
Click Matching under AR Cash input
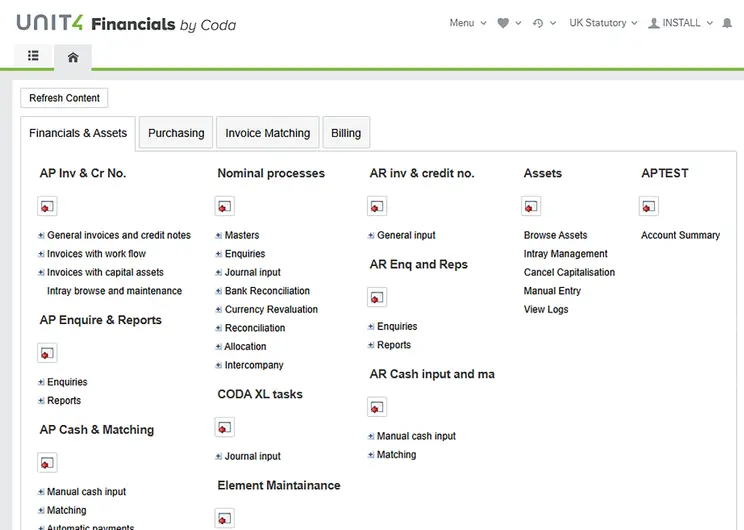coord(396,455)
